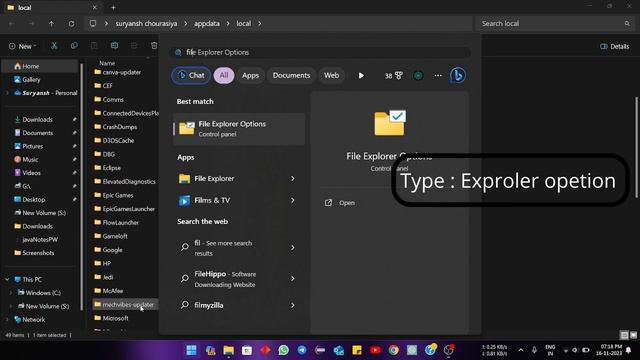Screen dimensions: 640x360
Task: Open new tab plus button in Explorer
Action: 113,7
